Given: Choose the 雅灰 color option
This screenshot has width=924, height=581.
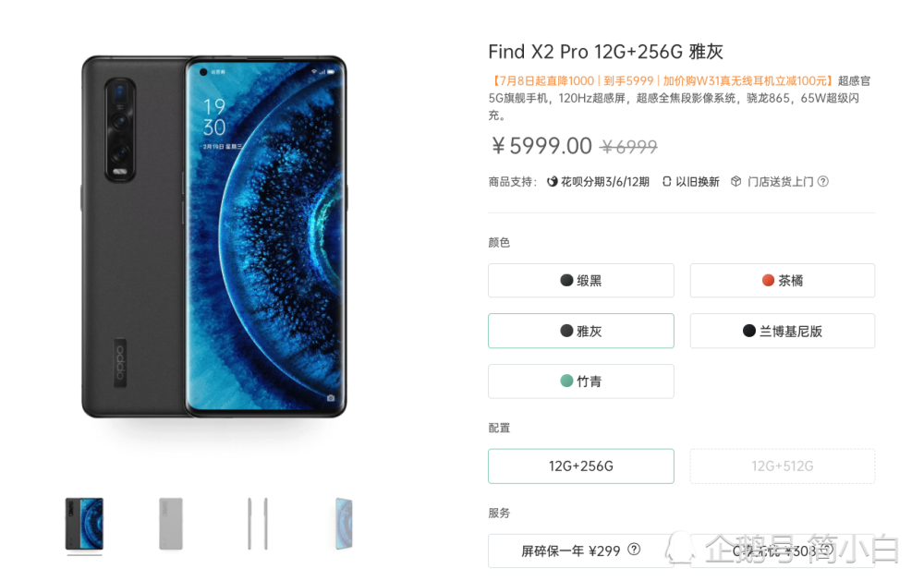Looking at the screenshot, I should click(580, 331).
